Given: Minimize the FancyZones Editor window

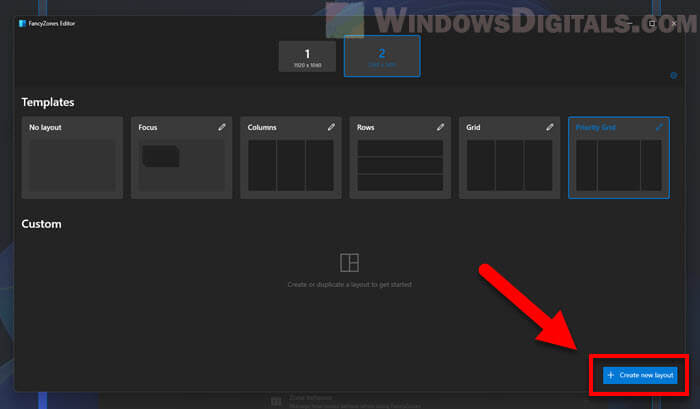Looking at the screenshot, I should click(x=629, y=23).
